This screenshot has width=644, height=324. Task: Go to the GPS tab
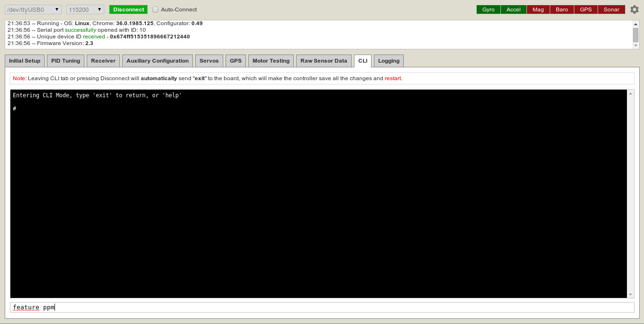point(236,61)
